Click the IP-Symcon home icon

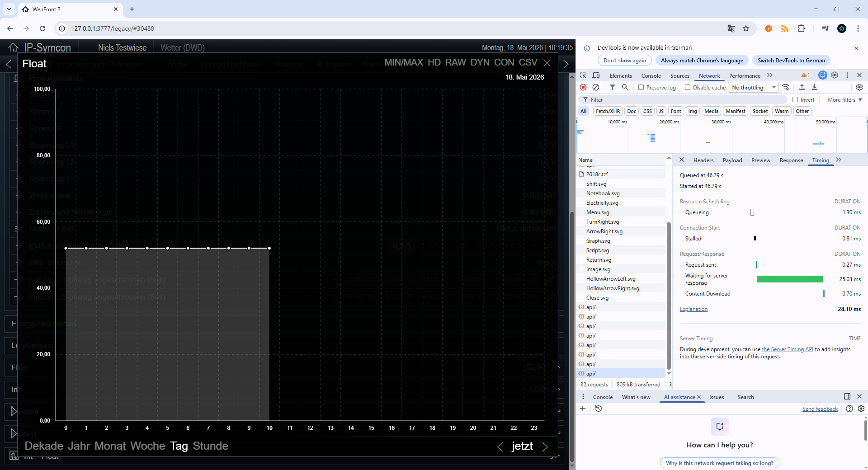(x=13, y=47)
